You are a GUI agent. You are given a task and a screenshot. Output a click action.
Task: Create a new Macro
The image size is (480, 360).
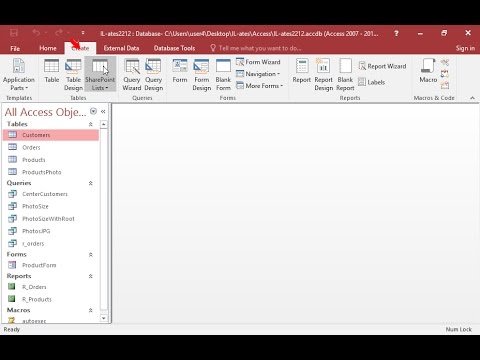428,71
